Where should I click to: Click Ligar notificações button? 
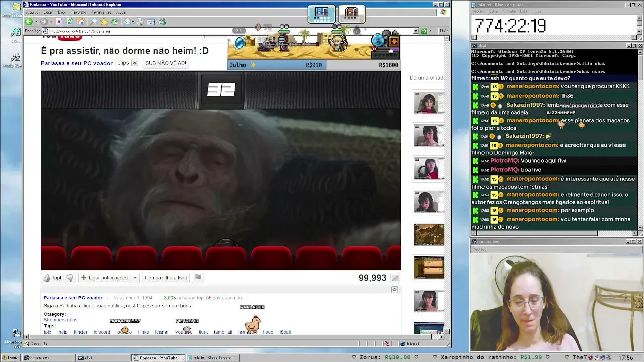click(x=104, y=278)
